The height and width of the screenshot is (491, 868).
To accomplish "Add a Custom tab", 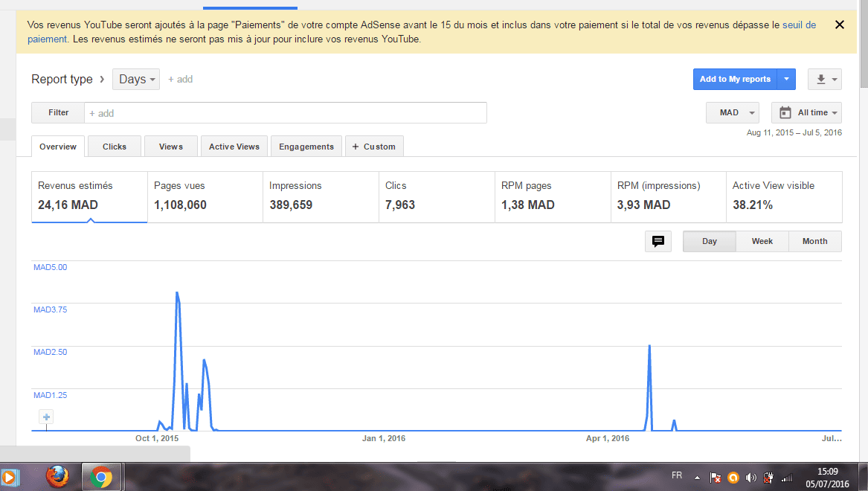I will click(374, 147).
